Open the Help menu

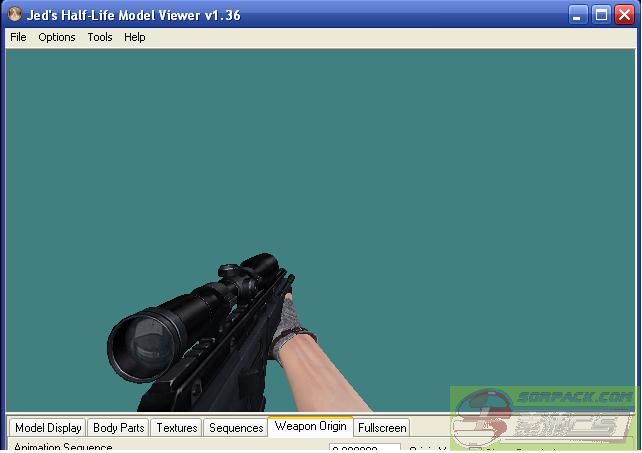tap(135, 37)
